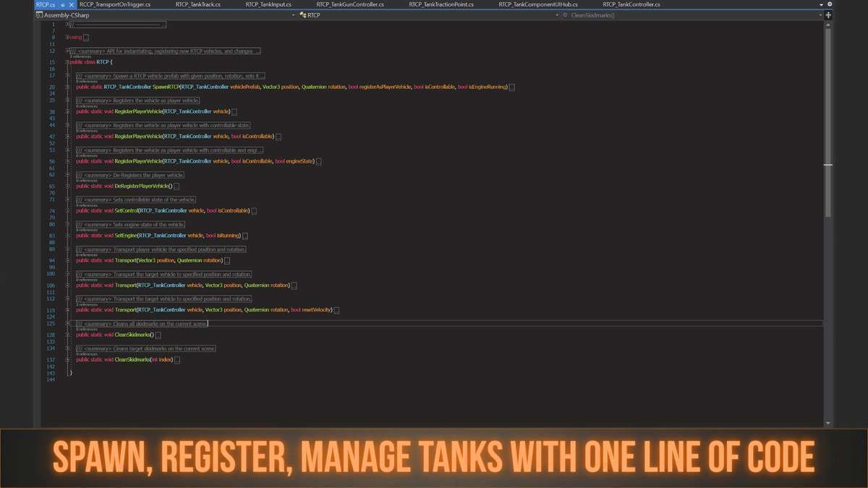
Task: Expand the DeRegisterPlayerVehicle() method
Action: click(67, 186)
